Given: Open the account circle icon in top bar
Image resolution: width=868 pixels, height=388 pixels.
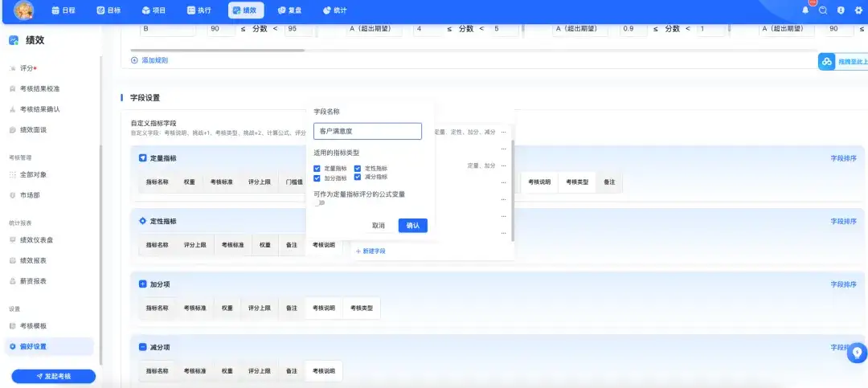Looking at the screenshot, I should click(x=841, y=10).
